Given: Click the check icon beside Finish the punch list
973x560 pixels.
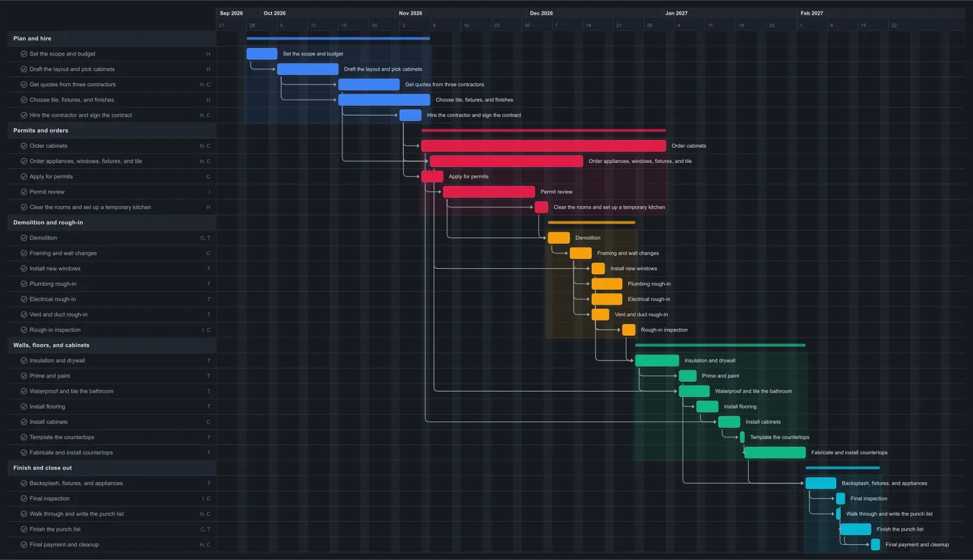Looking at the screenshot, I should (24, 529).
